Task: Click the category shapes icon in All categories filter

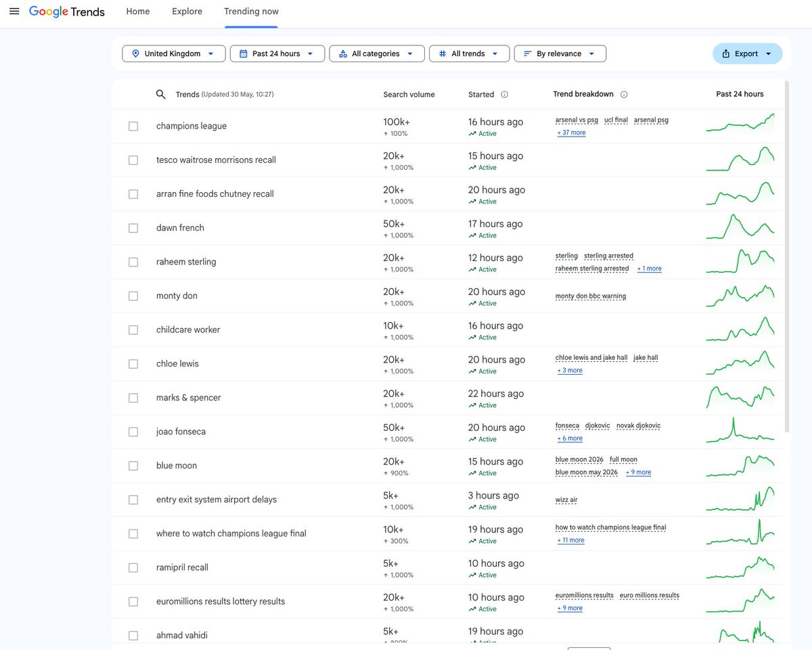Action: coord(343,53)
